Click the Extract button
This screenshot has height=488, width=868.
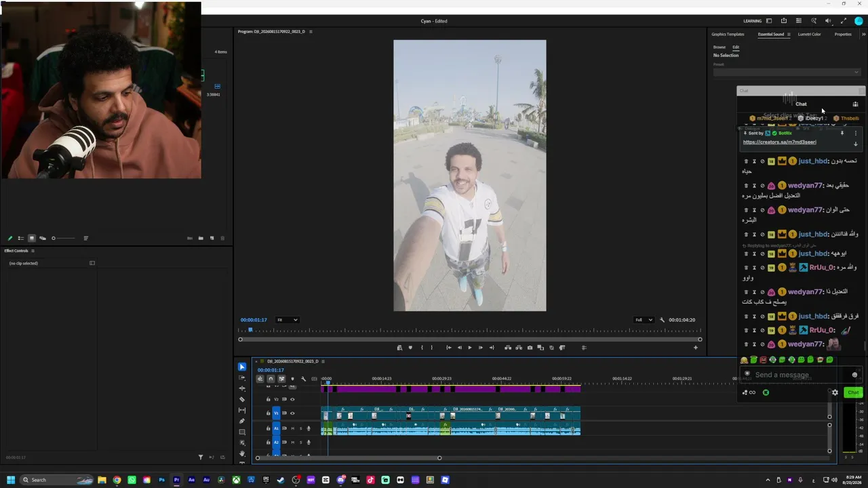tap(519, 348)
